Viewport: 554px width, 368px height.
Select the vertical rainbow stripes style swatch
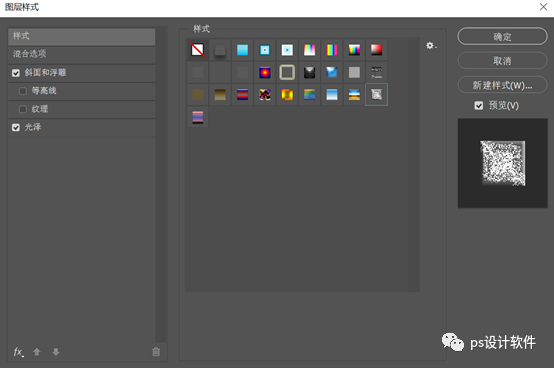[332, 50]
